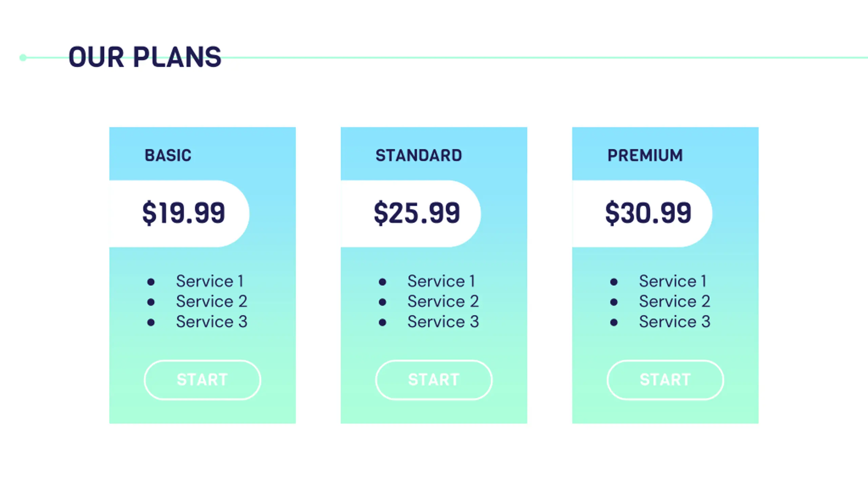
Task: Select Service 2 in Standard plan
Action: [x=443, y=302]
